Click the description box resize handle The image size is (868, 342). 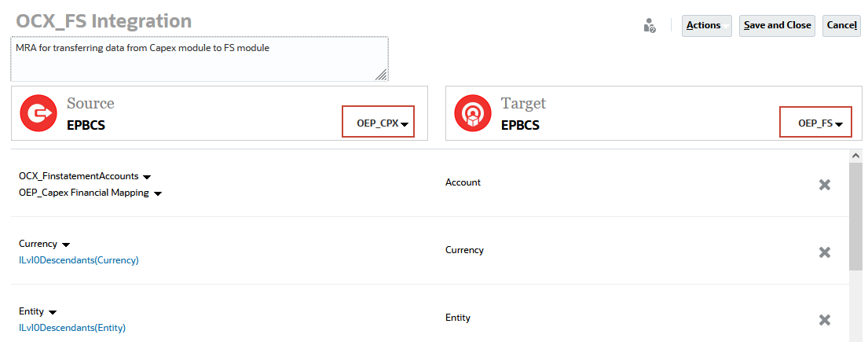382,75
